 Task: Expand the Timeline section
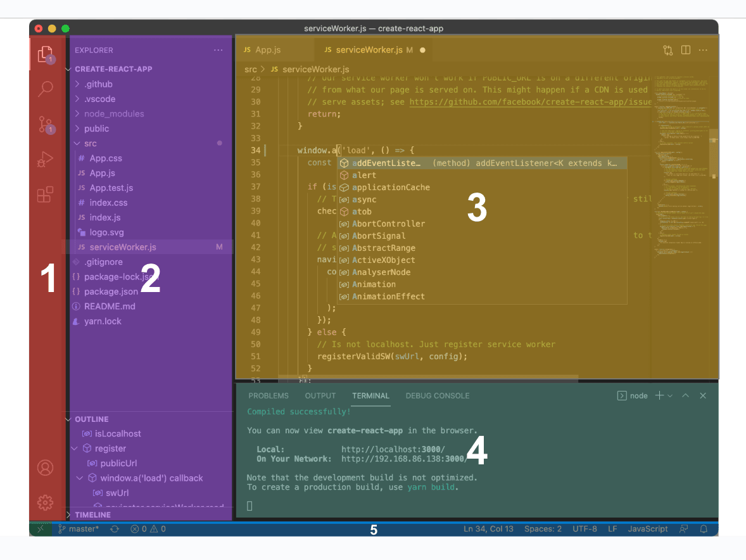[x=92, y=515]
